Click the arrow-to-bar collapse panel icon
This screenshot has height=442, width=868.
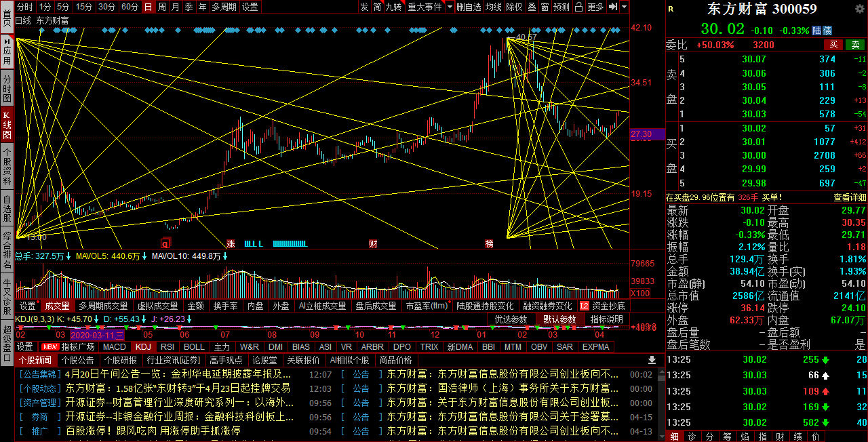pyautogui.click(x=612, y=7)
